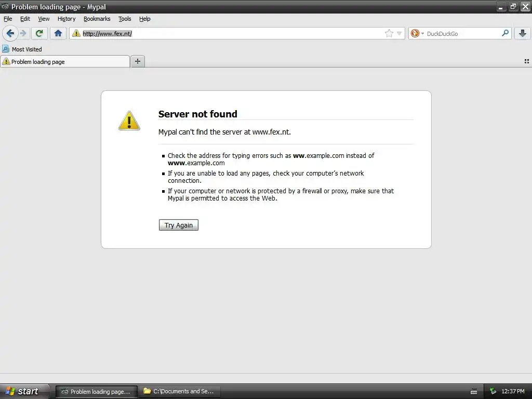Open the View menu
The image size is (532, 399).
[44, 19]
